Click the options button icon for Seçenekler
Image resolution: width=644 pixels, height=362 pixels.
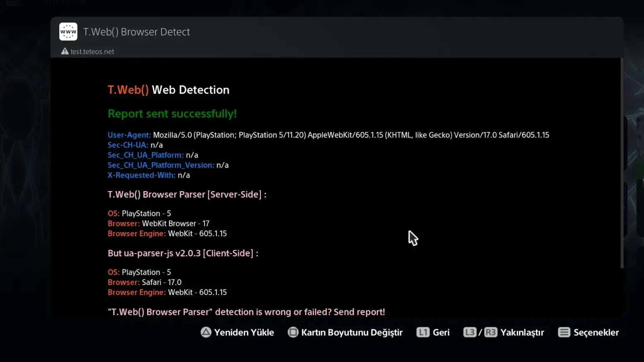click(x=564, y=332)
